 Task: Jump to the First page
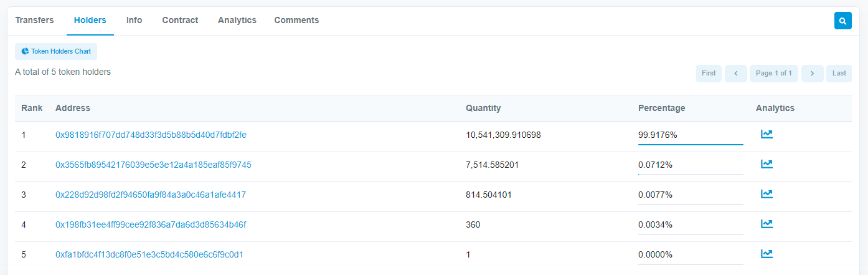pos(709,74)
